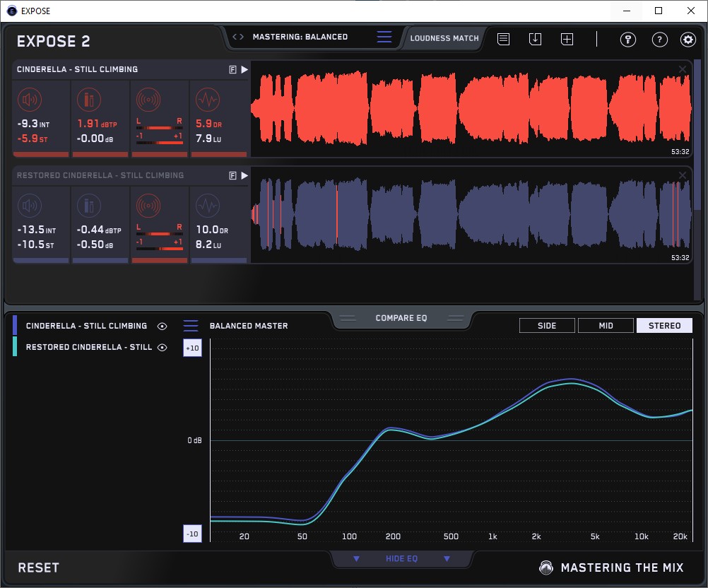Toggle visibility of Cinderella EQ curve
This screenshot has width=708, height=588.
click(162, 326)
